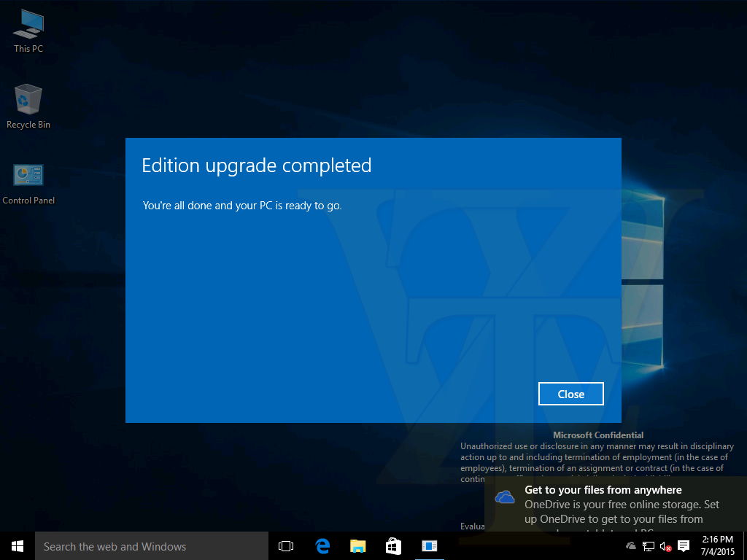Select the Recycle Bin desktop icon
The width and height of the screenshot is (747, 560).
click(x=28, y=106)
